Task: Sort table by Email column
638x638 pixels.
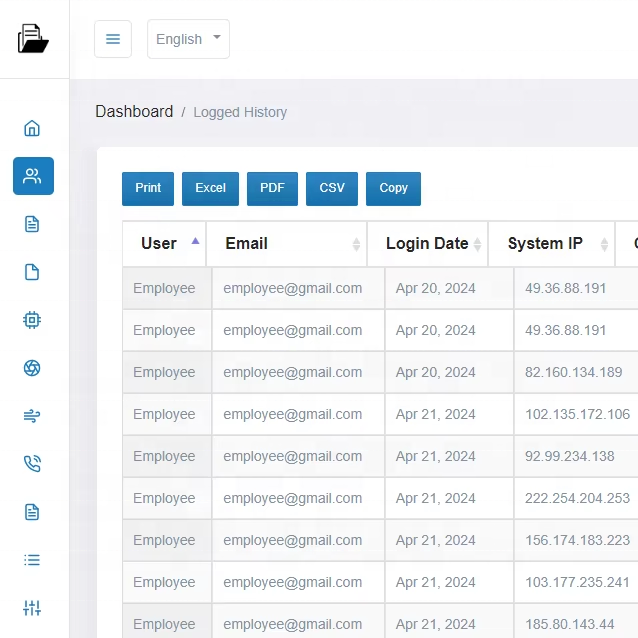Action: coord(287,244)
